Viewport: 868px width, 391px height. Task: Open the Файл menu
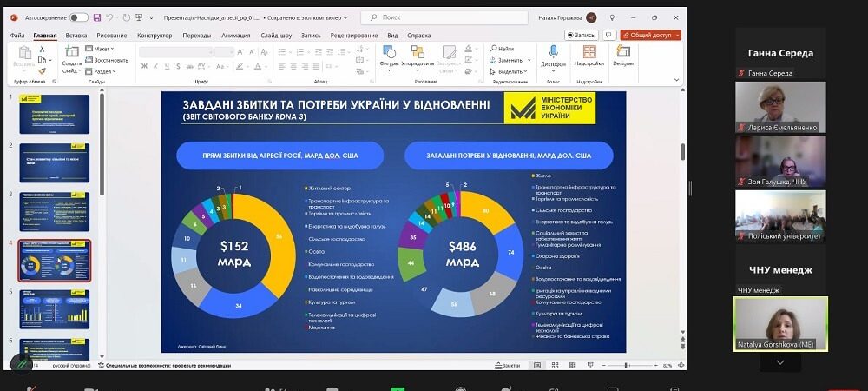[17, 36]
